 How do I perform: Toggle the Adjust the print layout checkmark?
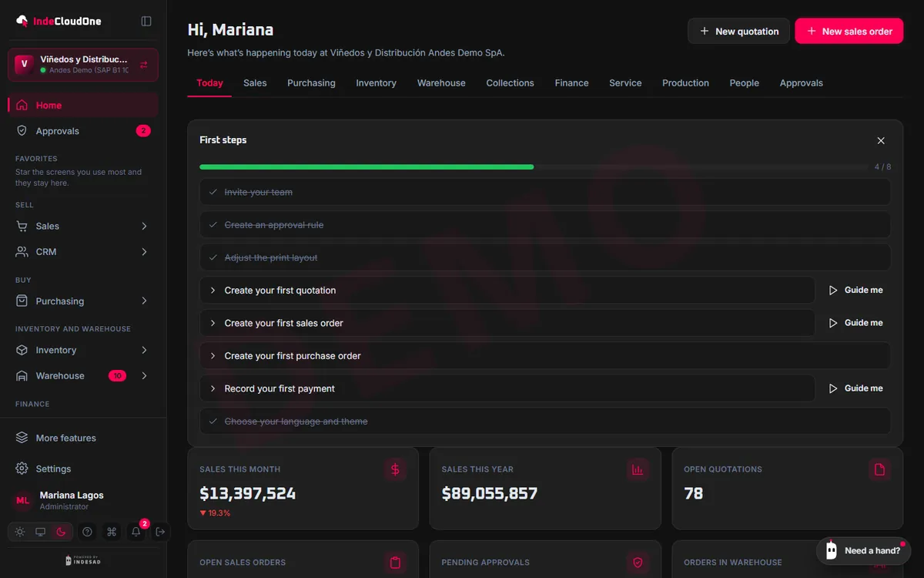click(213, 257)
